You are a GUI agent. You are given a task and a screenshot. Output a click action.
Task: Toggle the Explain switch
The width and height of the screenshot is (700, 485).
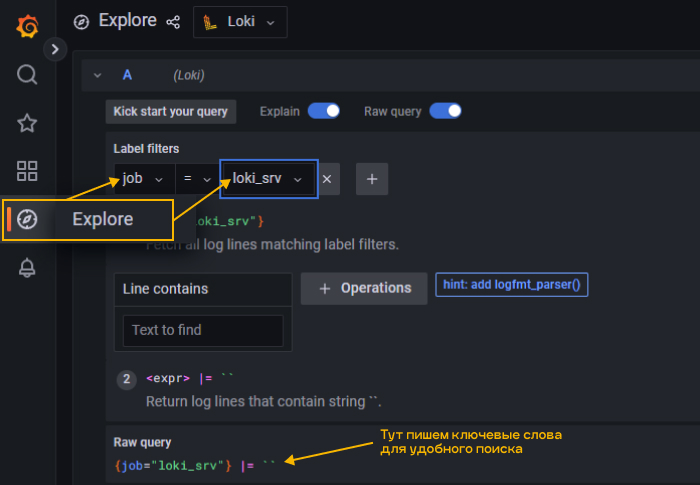point(324,111)
